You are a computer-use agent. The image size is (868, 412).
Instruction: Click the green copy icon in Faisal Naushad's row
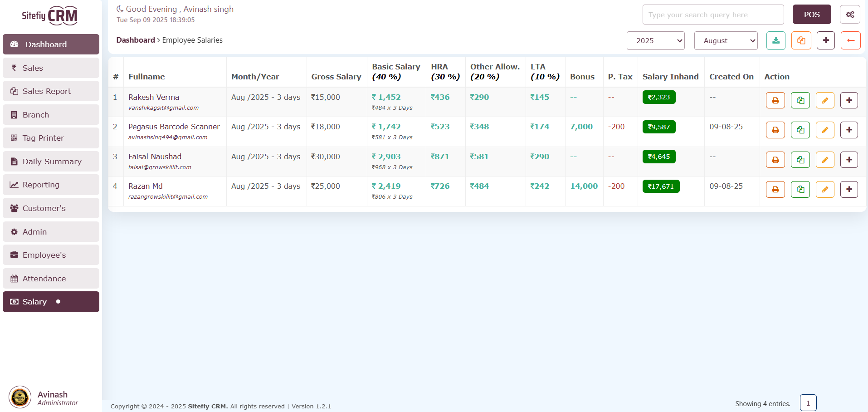coord(800,160)
